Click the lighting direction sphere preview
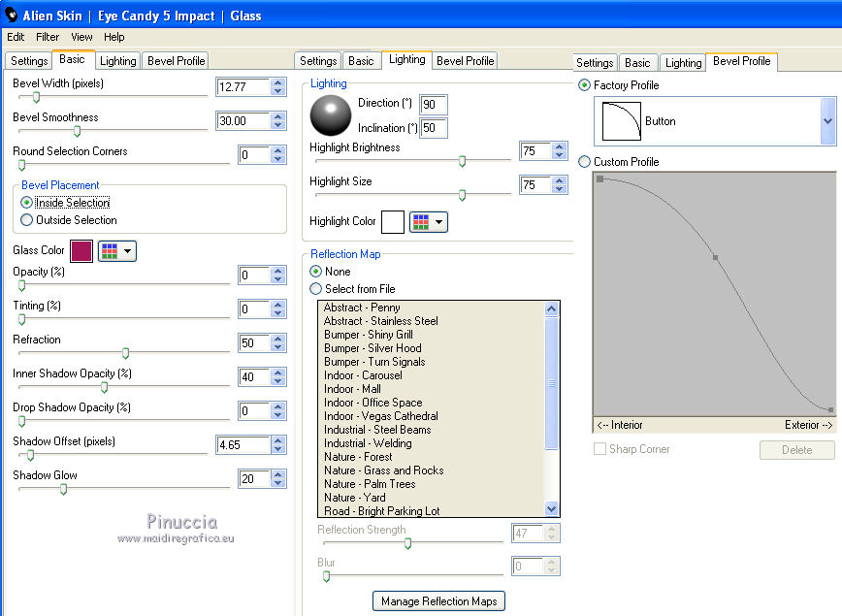This screenshot has height=616, width=842. [330, 115]
